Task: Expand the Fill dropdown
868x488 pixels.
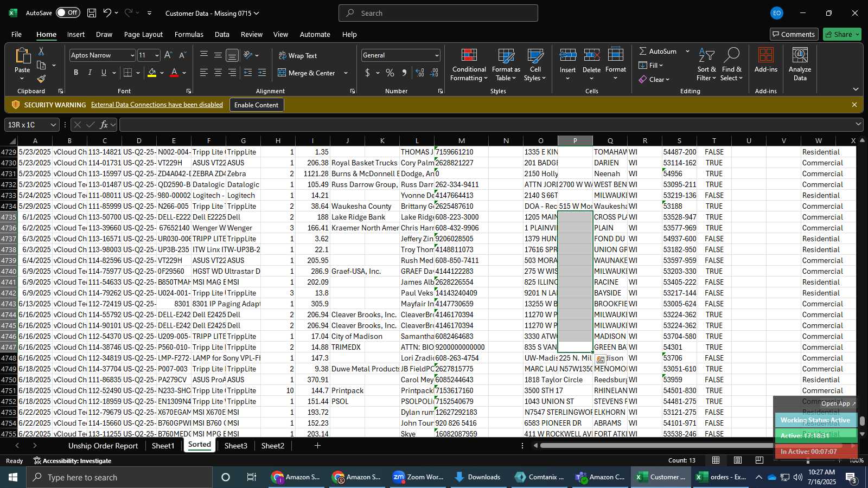Action: coord(661,66)
